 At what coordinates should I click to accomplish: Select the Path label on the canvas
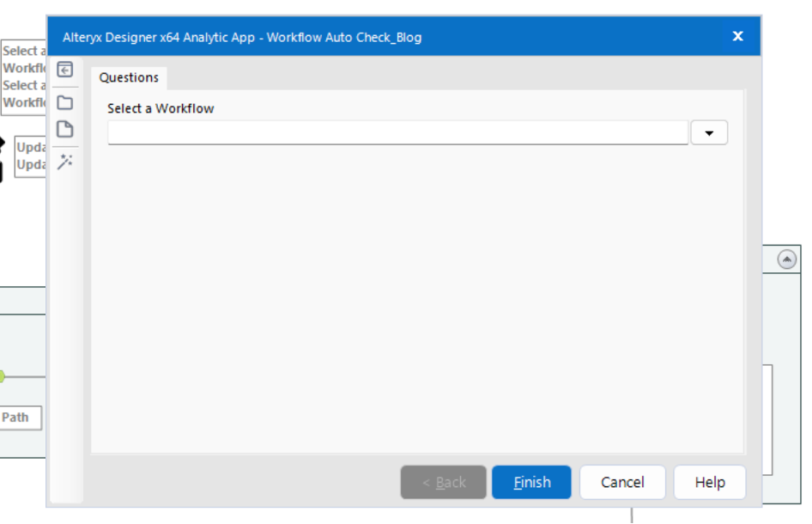17,417
